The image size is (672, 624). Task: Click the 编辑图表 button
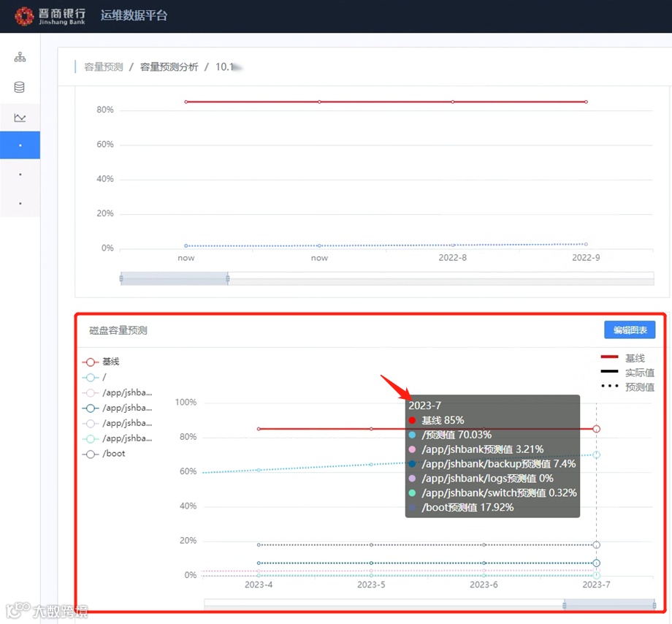point(630,330)
